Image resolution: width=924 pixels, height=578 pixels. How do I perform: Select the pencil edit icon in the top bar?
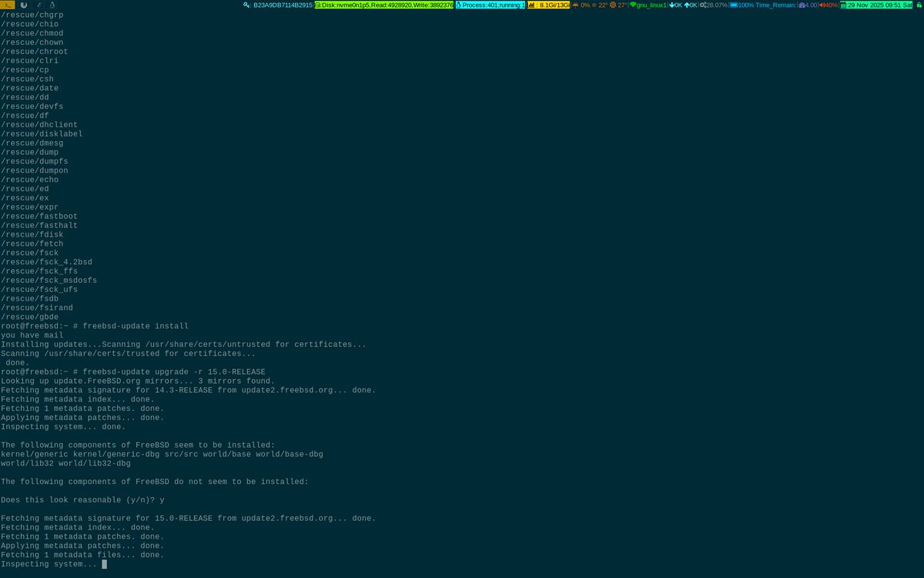coord(40,5)
